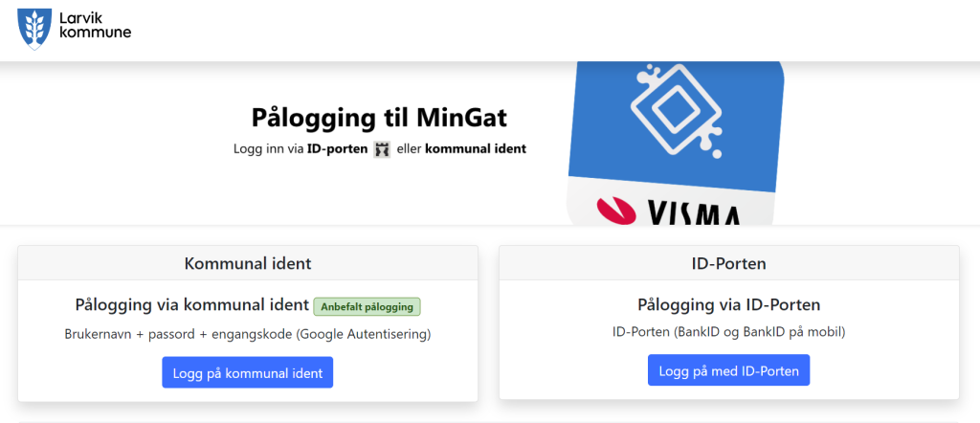Click the "Pålogging via ID-Porten" heading
The width and height of the screenshot is (980, 423).
tap(729, 305)
